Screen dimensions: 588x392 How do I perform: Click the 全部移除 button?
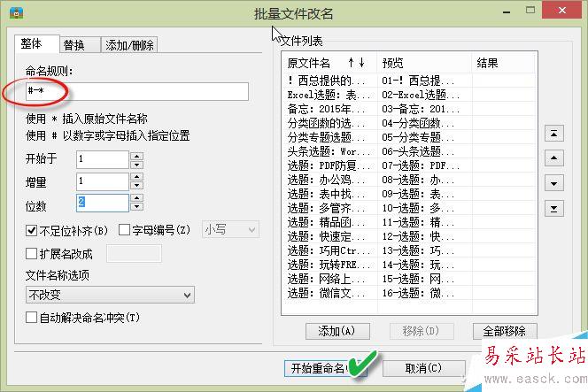pyautogui.click(x=504, y=331)
